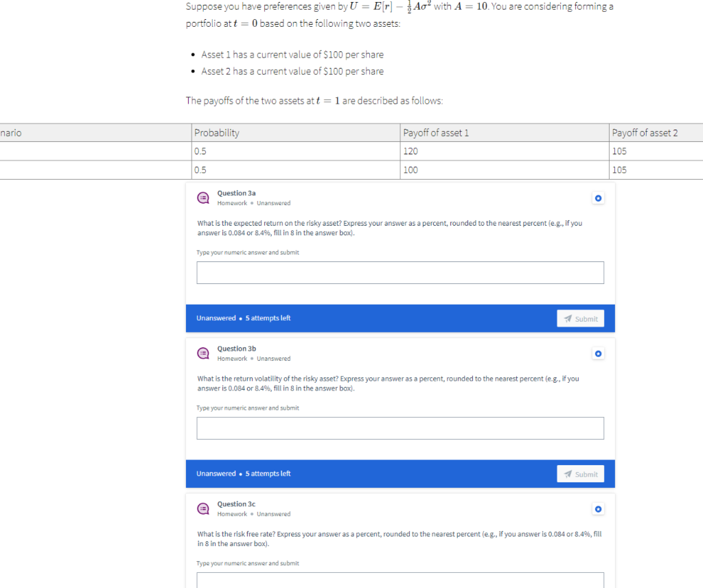Screen dimensions: 703x588
Task: Click the Question 3a chat bubble icon
Action: 203,197
